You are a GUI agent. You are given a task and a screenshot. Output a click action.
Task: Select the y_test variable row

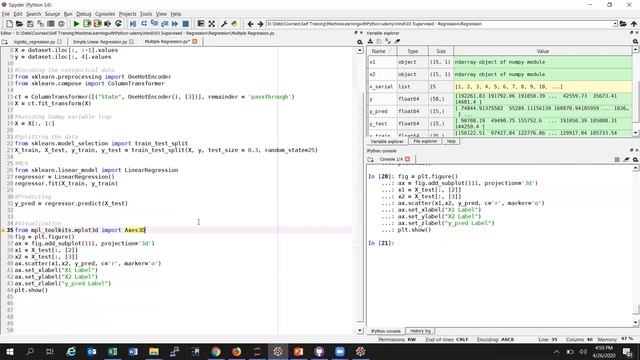(499, 123)
